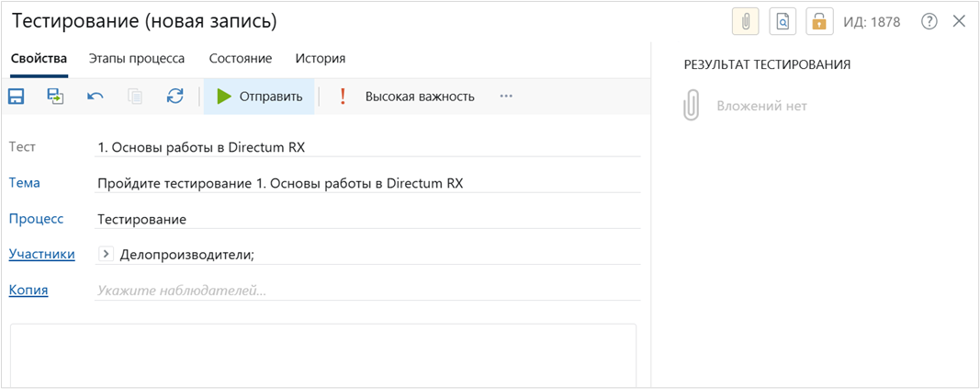Viewport: 980px width, 389px height.
Task: Open the toolbar's more actions ellipsis
Action: pos(506,97)
